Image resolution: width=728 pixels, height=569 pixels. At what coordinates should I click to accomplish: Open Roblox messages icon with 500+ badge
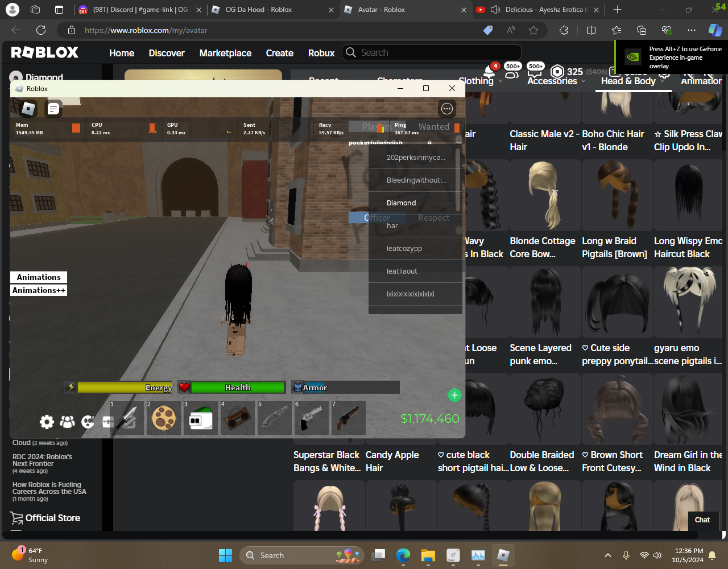point(534,72)
